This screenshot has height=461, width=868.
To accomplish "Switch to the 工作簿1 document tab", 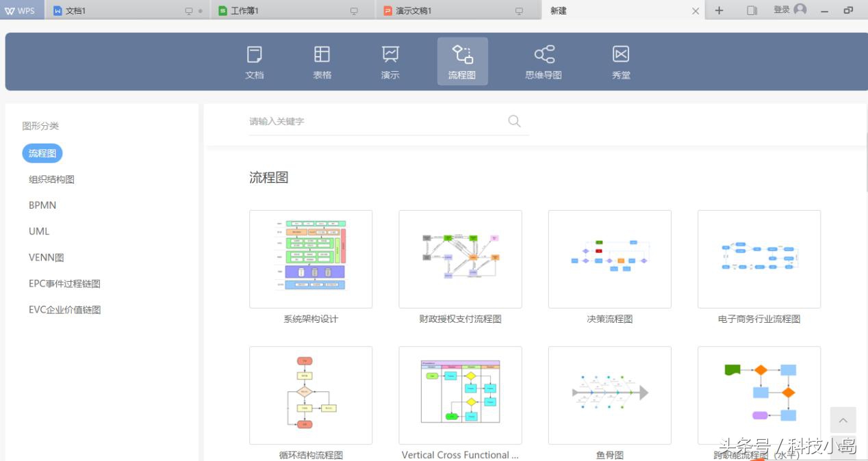I will (x=281, y=10).
